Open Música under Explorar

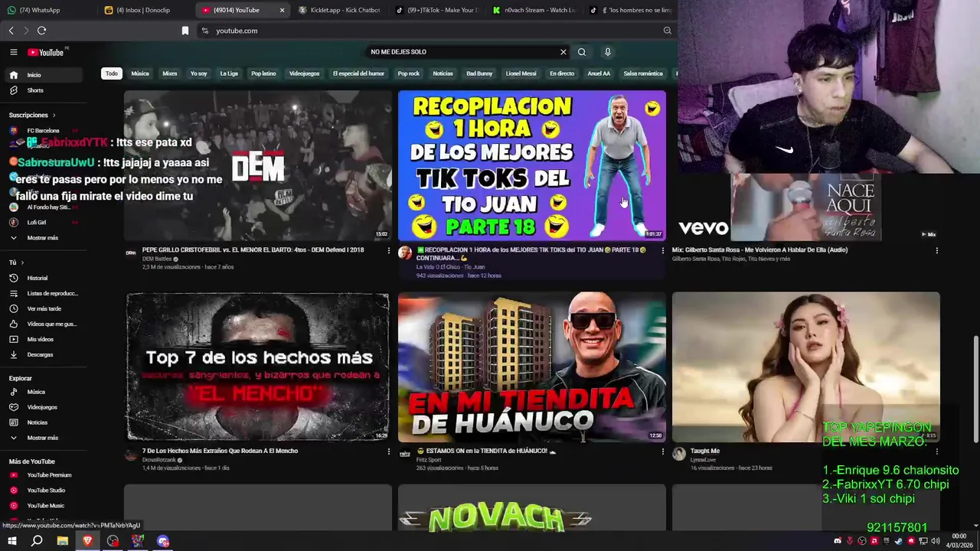coord(43,392)
